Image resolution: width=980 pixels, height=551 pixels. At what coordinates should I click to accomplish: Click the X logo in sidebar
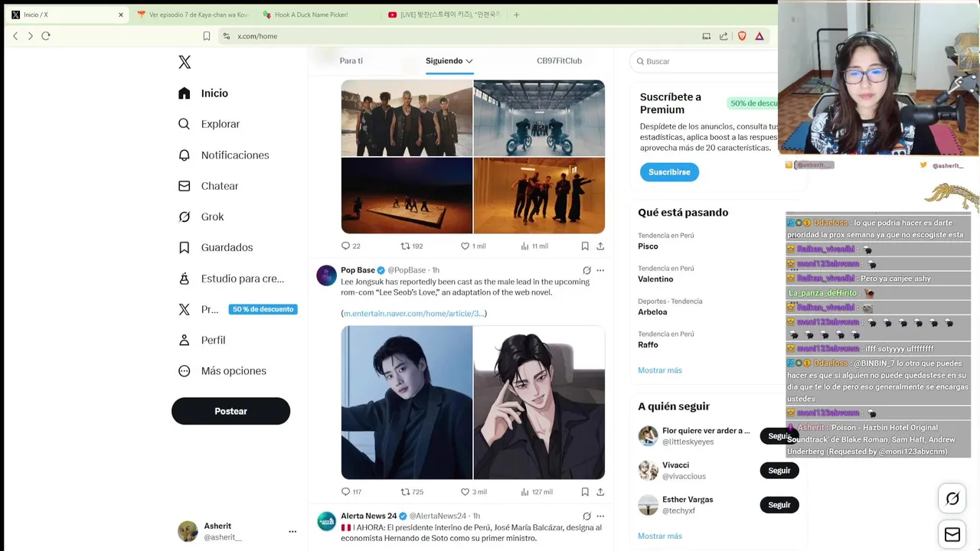[185, 62]
